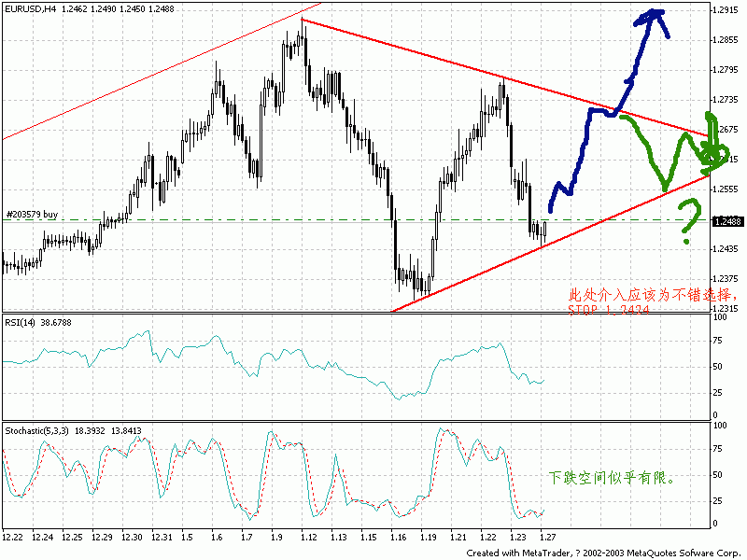Select the thick descending red resistance trendline
This screenshot has width=747, height=560.
(505, 77)
